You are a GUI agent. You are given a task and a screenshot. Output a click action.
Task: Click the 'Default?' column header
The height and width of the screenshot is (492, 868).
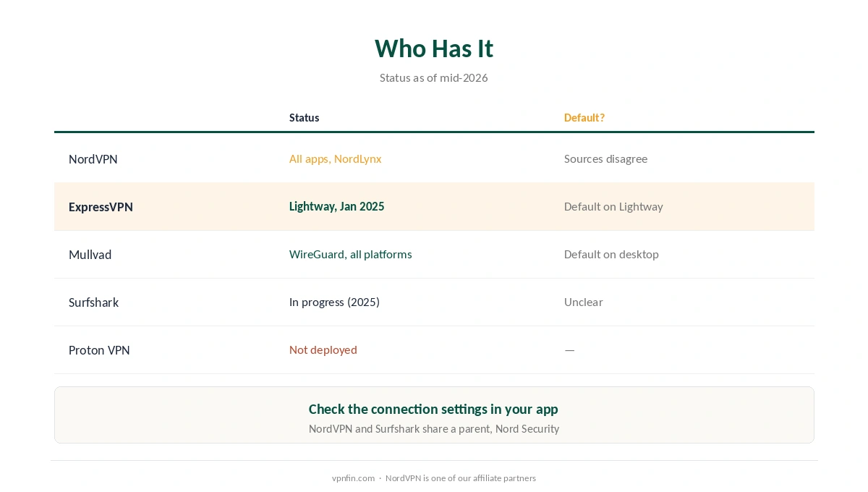coord(584,117)
